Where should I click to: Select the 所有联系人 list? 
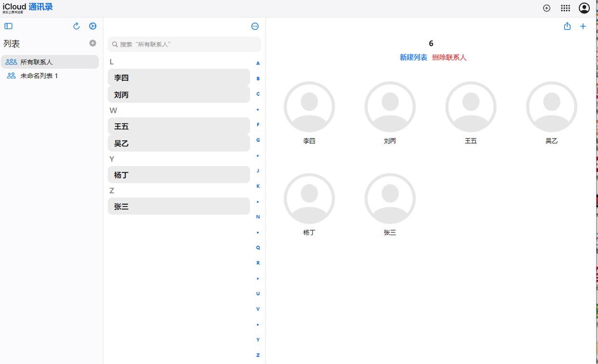tap(50, 62)
